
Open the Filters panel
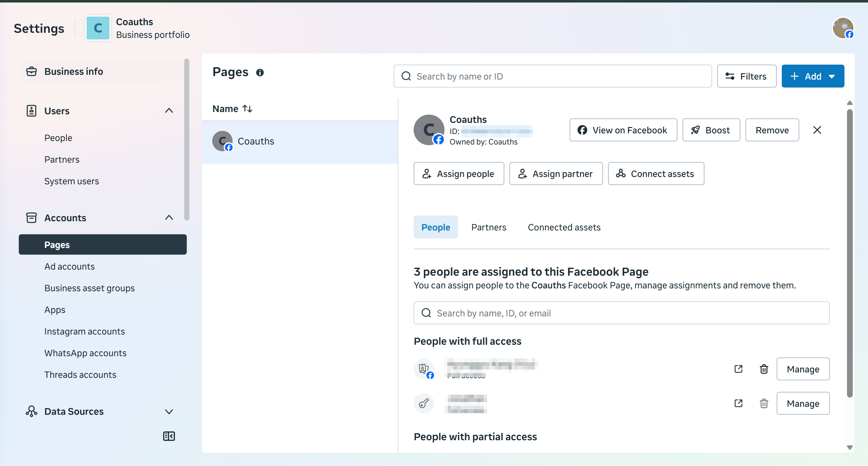tap(746, 76)
